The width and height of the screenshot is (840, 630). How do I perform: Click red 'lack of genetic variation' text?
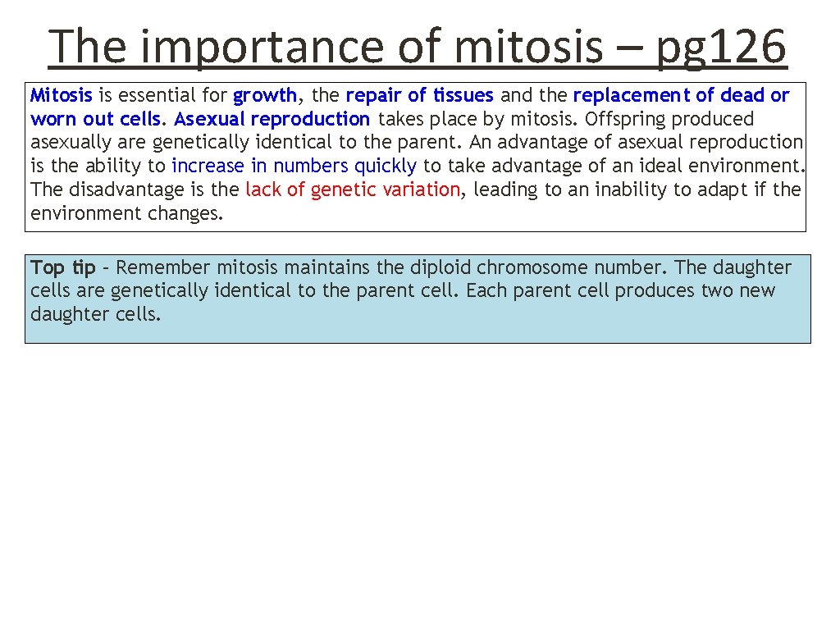[x=353, y=190]
